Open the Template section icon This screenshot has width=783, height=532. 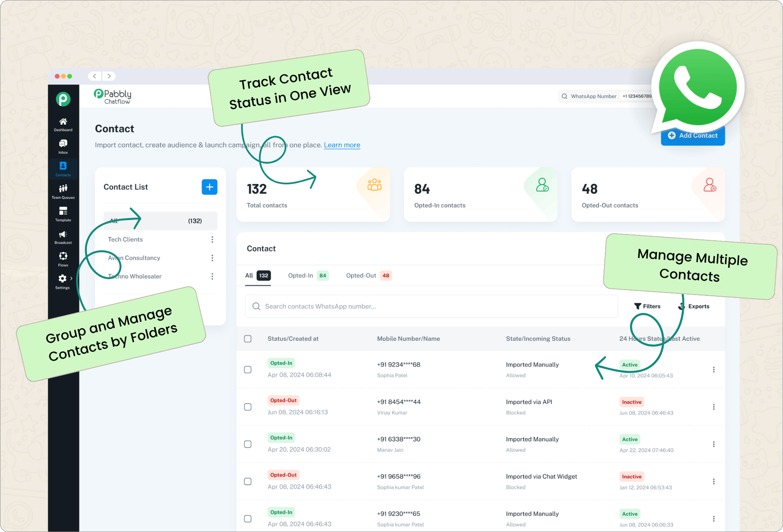click(63, 214)
